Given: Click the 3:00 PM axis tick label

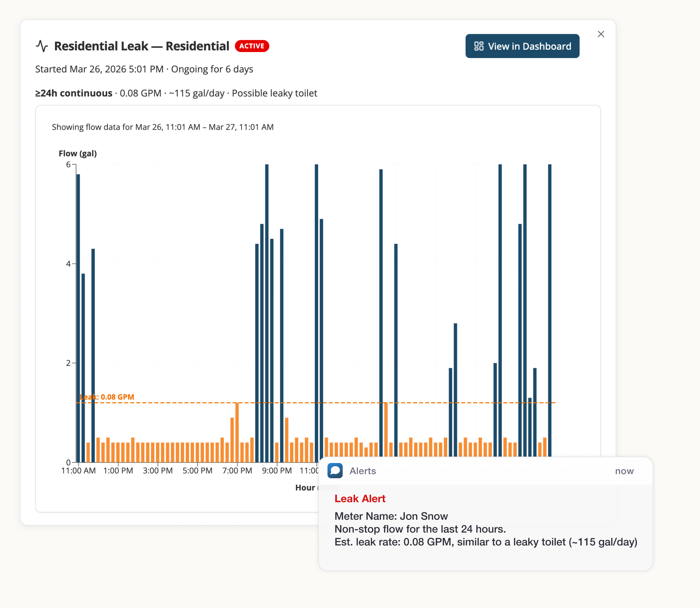Looking at the screenshot, I should click(x=158, y=471).
